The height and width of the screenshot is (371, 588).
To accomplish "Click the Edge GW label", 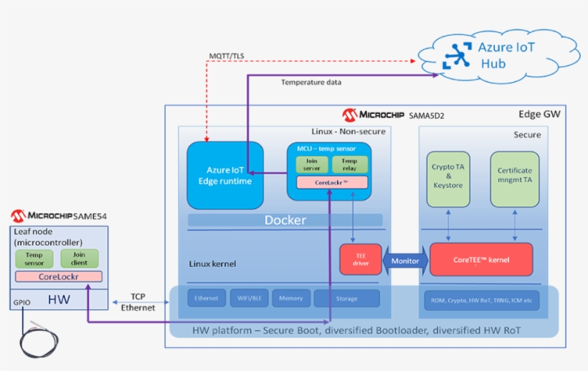I will [x=539, y=114].
